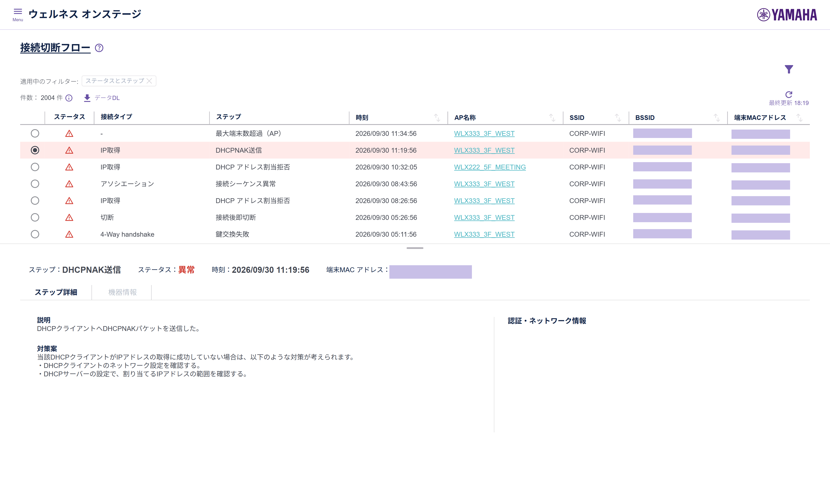Sort by the SSID column arrows
Viewport: 830px width, 504px height.
618,118
